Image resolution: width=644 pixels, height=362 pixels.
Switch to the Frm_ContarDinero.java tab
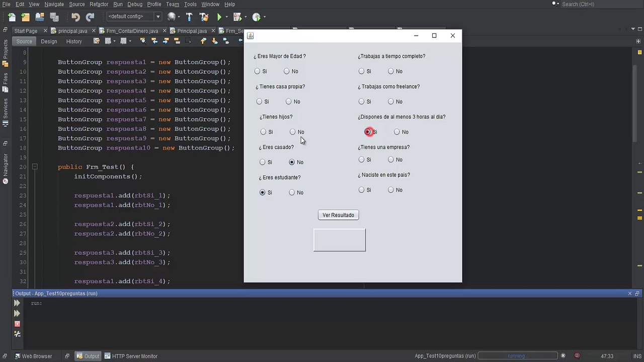pyautogui.click(x=132, y=31)
